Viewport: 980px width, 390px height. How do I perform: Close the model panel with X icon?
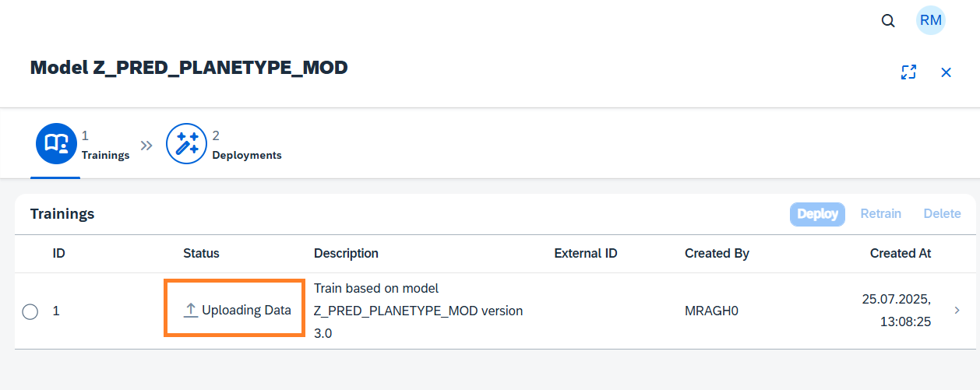(947, 72)
